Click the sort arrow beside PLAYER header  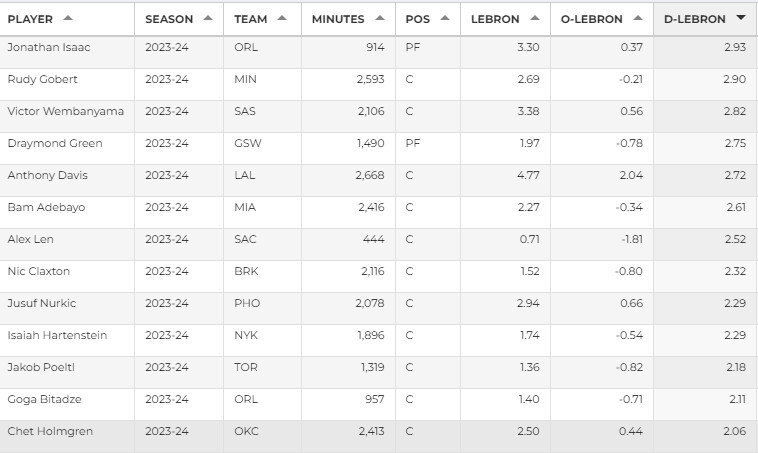pyautogui.click(x=67, y=19)
